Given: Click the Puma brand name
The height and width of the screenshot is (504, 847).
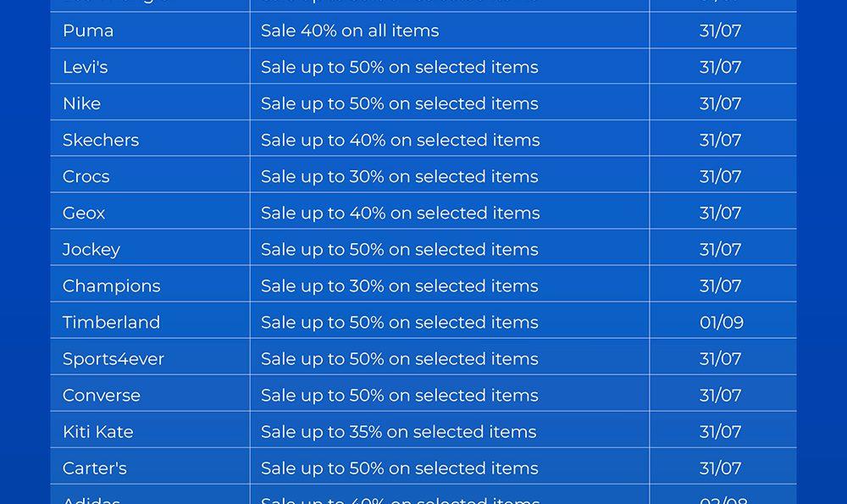Looking at the screenshot, I should pyautogui.click(x=88, y=31).
